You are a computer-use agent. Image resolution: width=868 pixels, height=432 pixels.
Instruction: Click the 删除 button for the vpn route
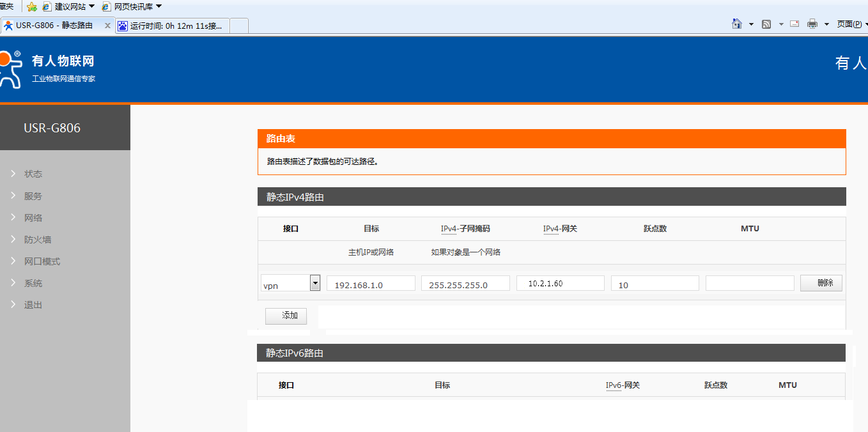coord(821,283)
